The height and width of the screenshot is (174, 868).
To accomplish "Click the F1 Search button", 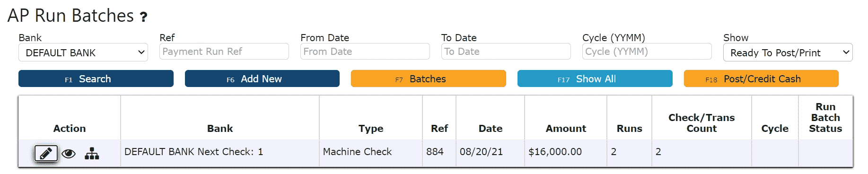I will [96, 79].
